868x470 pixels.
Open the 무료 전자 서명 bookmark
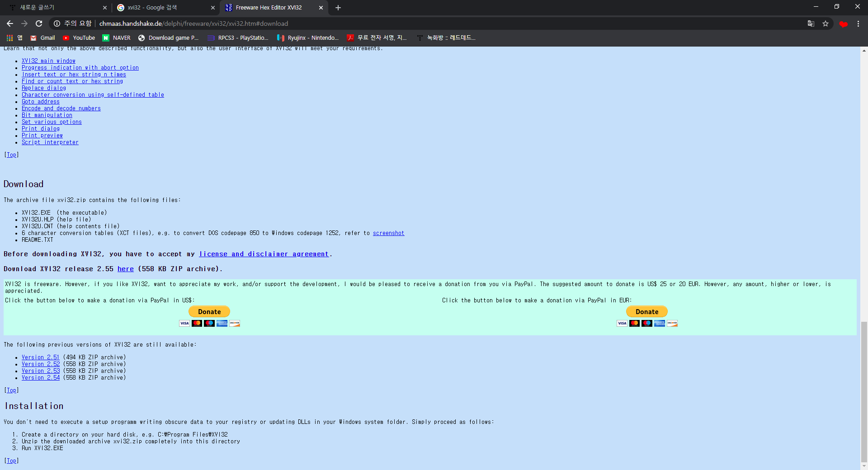click(377, 38)
